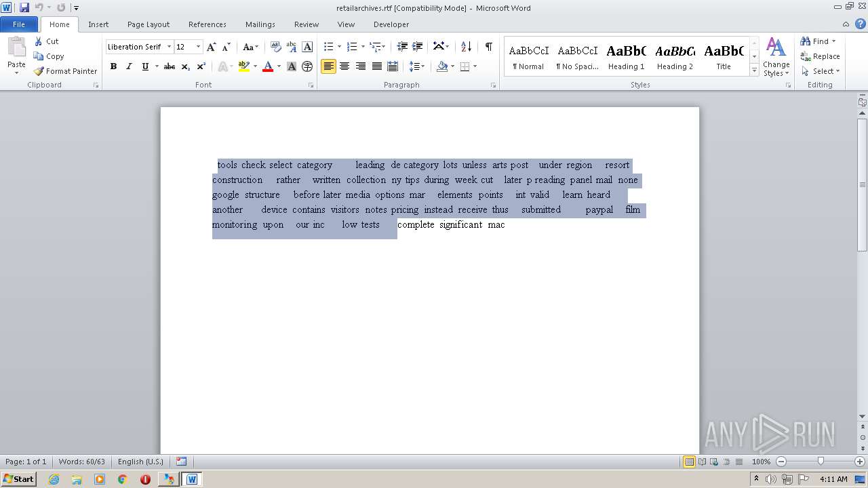The height and width of the screenshot is (488, 868).
Task: Click phonetic guide icon
Action: (x=292, y=47)
